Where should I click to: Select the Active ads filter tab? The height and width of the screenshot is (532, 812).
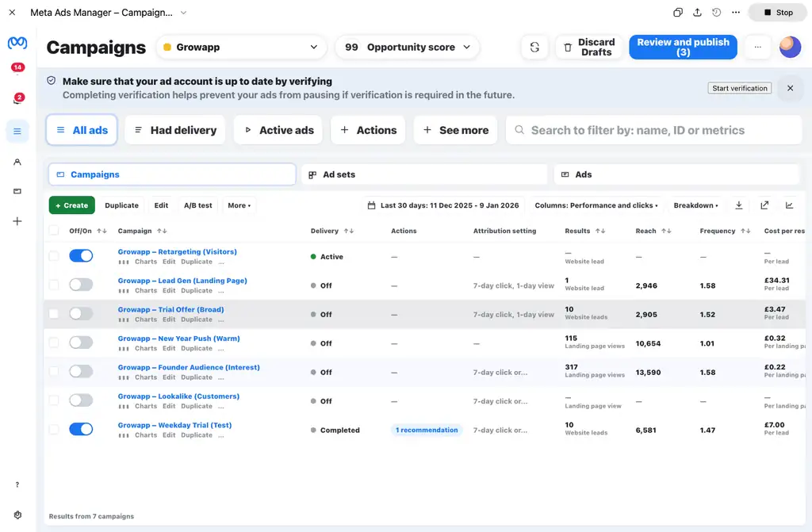tap(278, 130)
